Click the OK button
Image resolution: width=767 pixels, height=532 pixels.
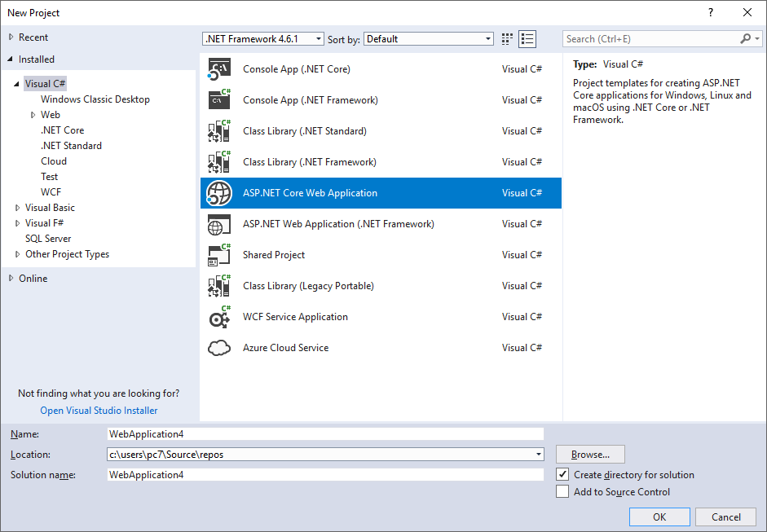point(659,517)
